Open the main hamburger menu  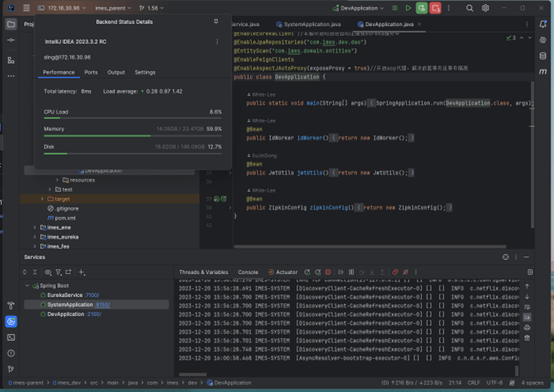(x=26, y=8)
